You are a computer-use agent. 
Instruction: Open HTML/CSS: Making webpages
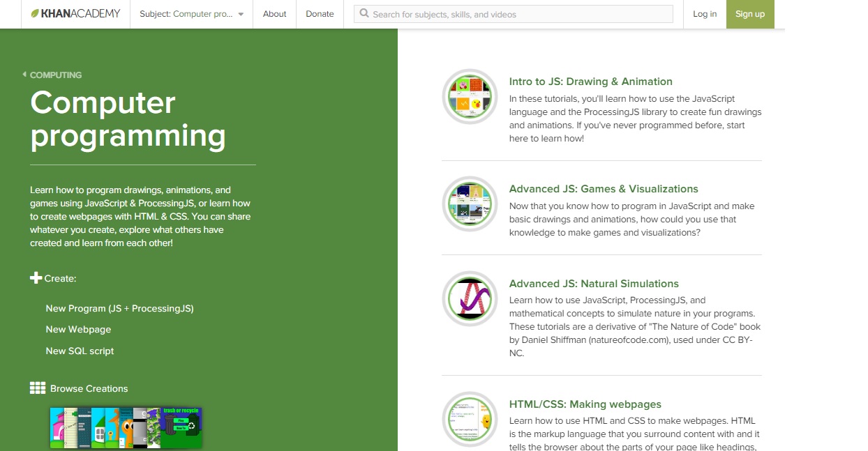coord(585,404)
